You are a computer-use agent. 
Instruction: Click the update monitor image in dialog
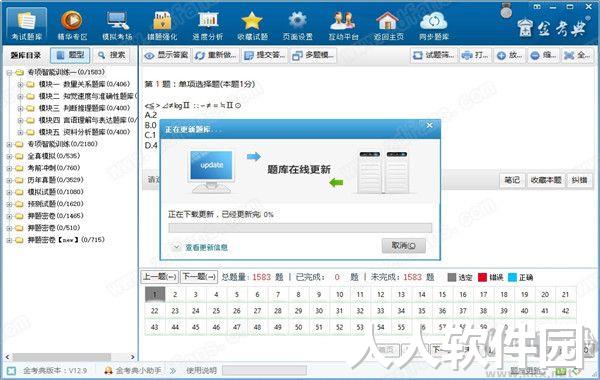211,171
